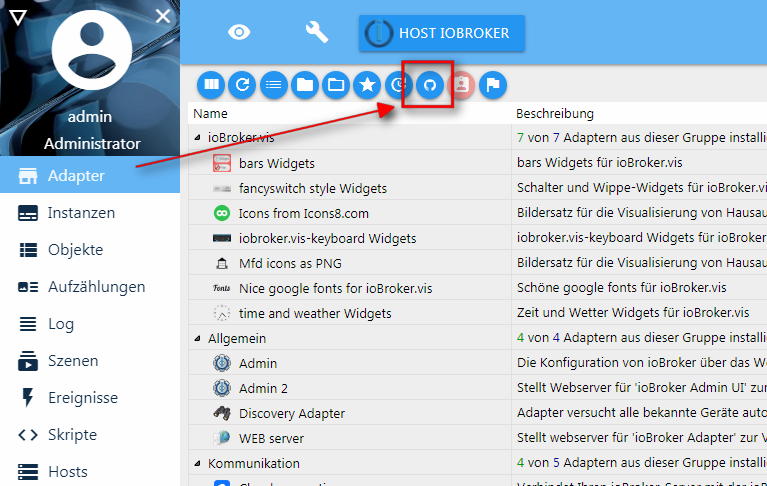Click the keyboard Widgets adapter icon

[222, 238]
